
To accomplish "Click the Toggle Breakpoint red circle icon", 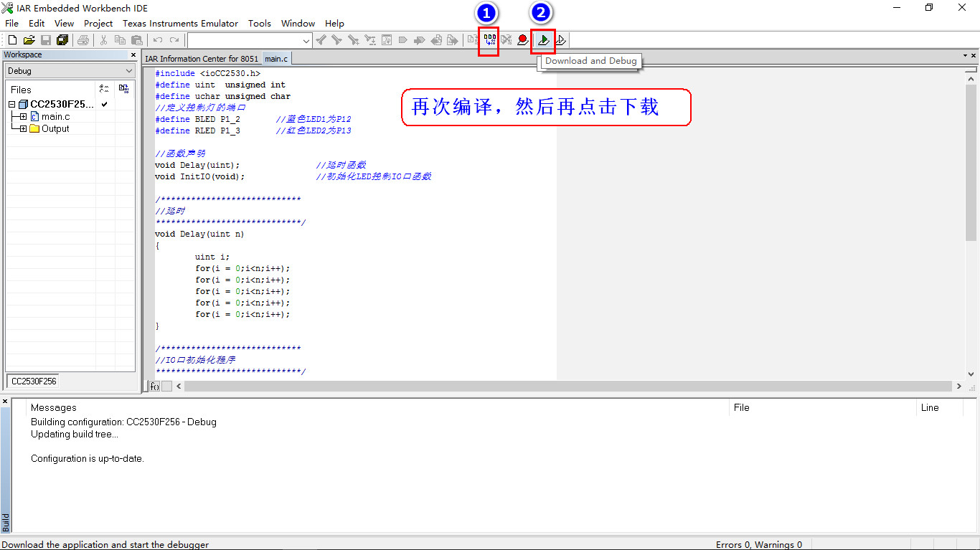I will pos(522,40).
